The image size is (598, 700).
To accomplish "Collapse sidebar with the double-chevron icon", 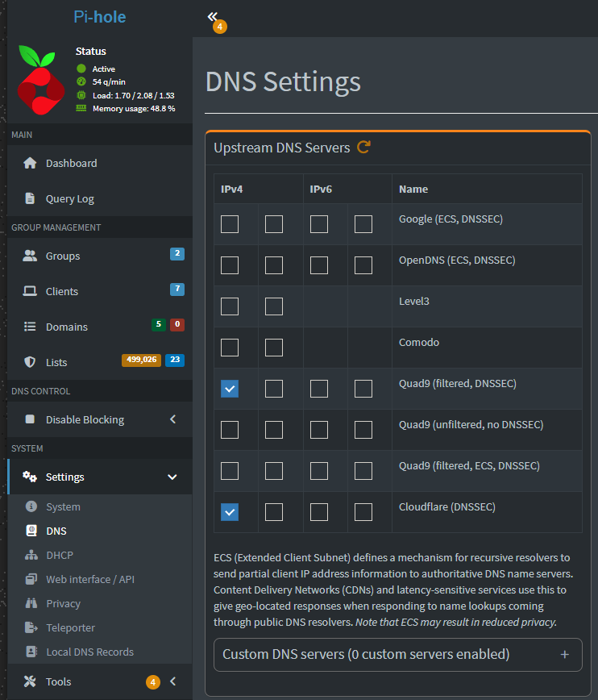I will [212, 16].
